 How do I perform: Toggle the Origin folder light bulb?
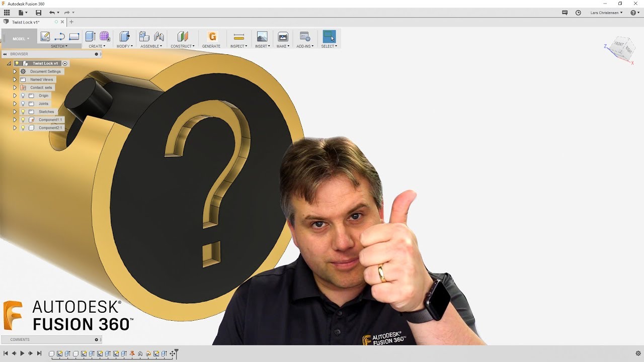tap(23, 96)
